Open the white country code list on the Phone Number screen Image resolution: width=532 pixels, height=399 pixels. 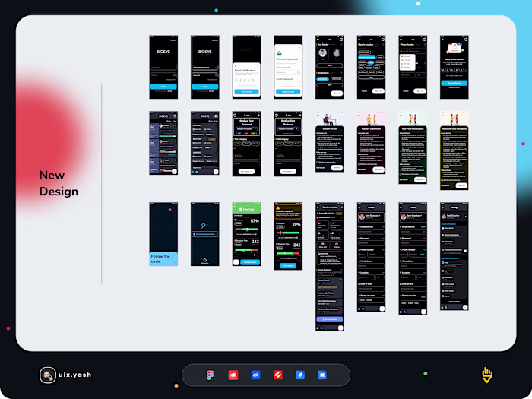pos(407,62)
